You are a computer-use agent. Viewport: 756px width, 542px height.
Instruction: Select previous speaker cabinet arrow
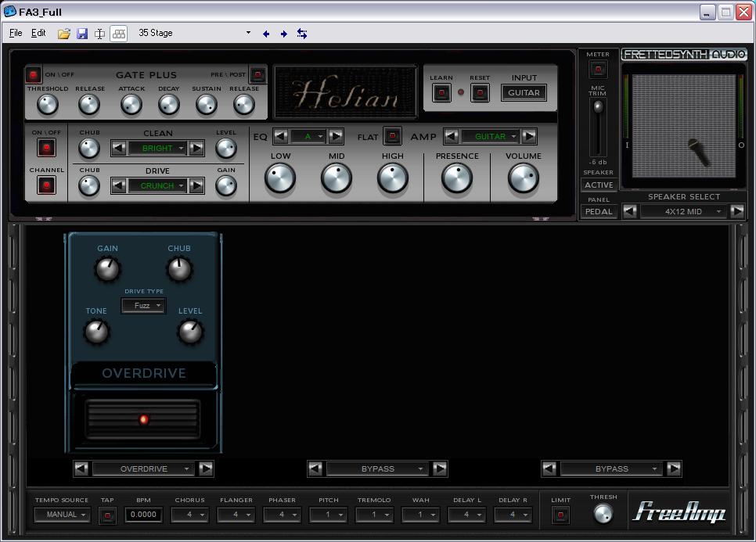tap(630, 211)
